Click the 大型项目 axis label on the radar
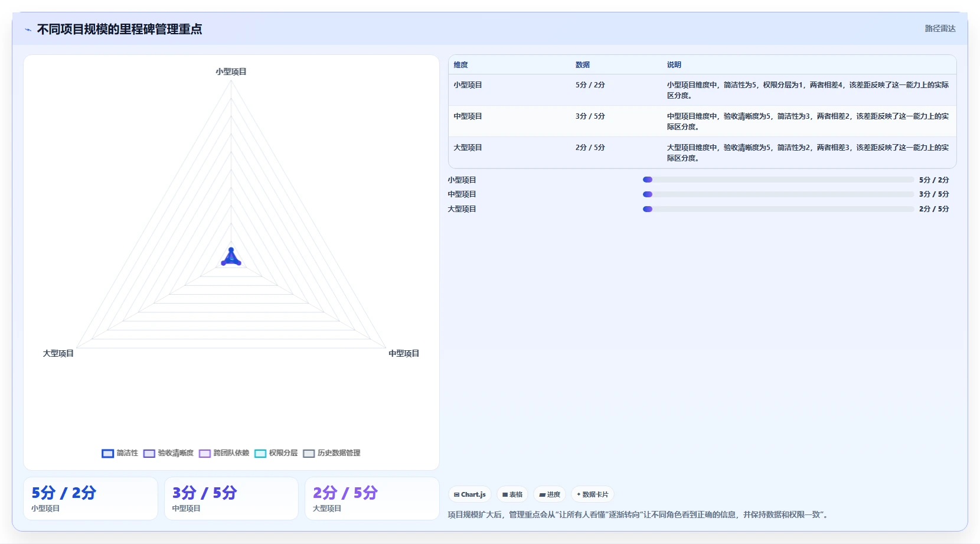The height and width of the screenshot is (544, 980). [x=58, y=353]
